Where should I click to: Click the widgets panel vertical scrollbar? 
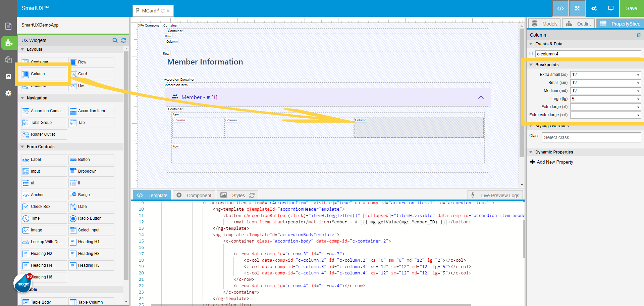[x=126, y=168]
